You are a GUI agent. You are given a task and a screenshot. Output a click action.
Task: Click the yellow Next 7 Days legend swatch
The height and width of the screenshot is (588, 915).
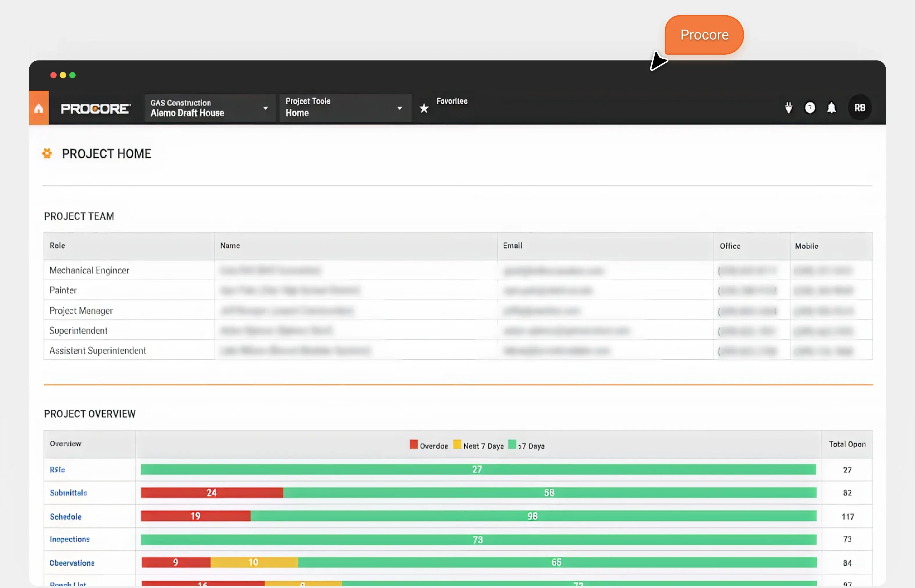[457, 444]
